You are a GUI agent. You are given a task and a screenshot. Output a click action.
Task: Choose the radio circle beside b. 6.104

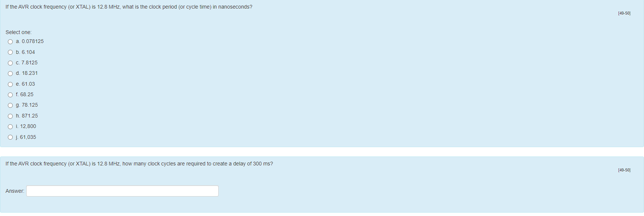pos(10,52)
